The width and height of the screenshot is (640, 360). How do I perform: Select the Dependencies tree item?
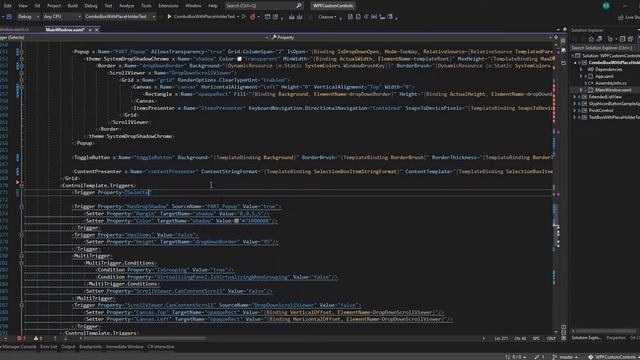(608, 69)
